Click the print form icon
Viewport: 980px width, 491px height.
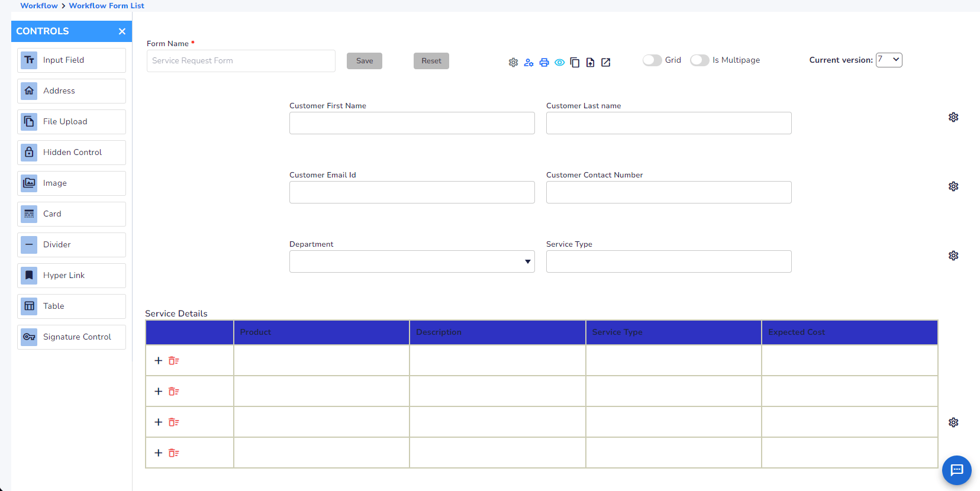click(x=544, y=62)
